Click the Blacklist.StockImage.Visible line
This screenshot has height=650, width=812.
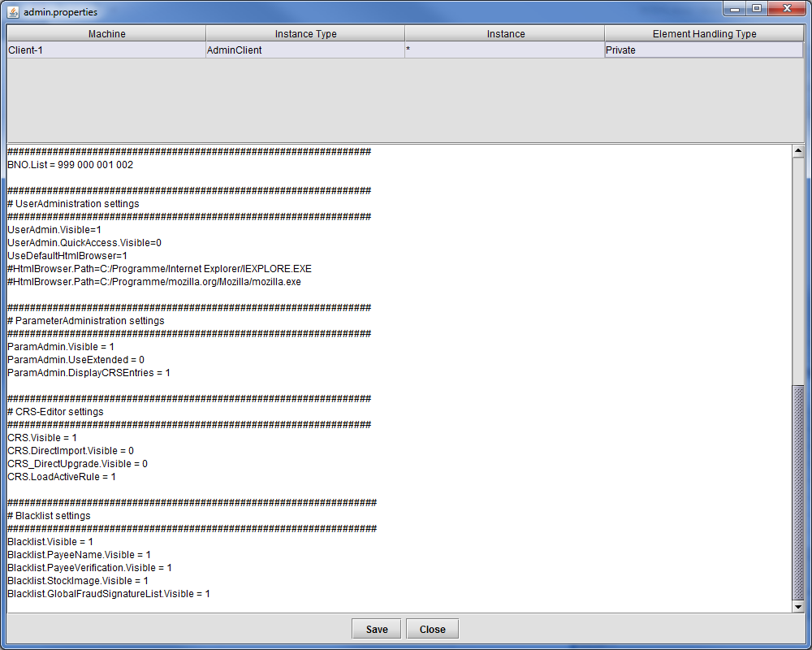coord(78,581)
